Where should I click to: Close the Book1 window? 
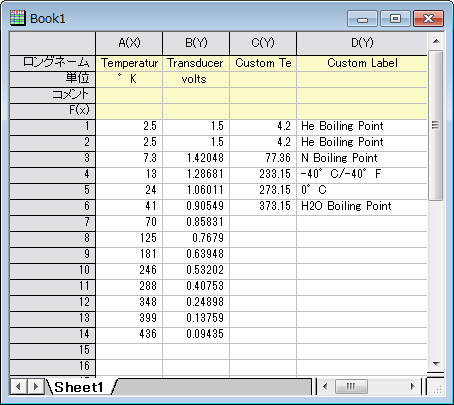pyautogui.click(x=428, y=18)
